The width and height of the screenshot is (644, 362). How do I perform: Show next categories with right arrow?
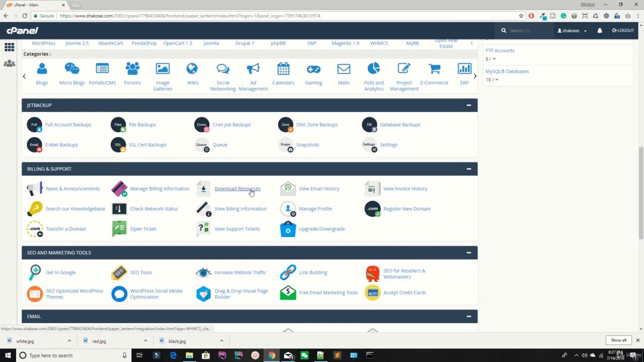click(474, 76)
